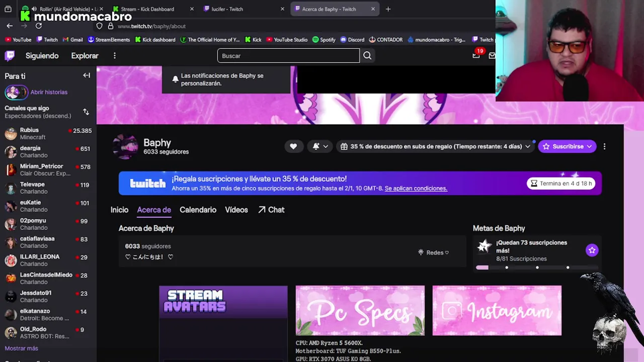644x362 pixels.
Task: Change sort order of followed channels
Action: 86,112
